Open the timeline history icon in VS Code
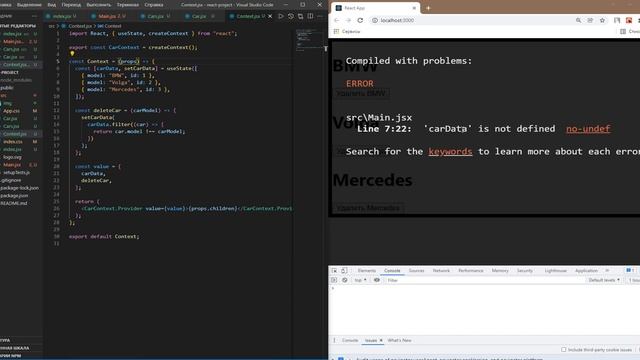 coord(291,16)
